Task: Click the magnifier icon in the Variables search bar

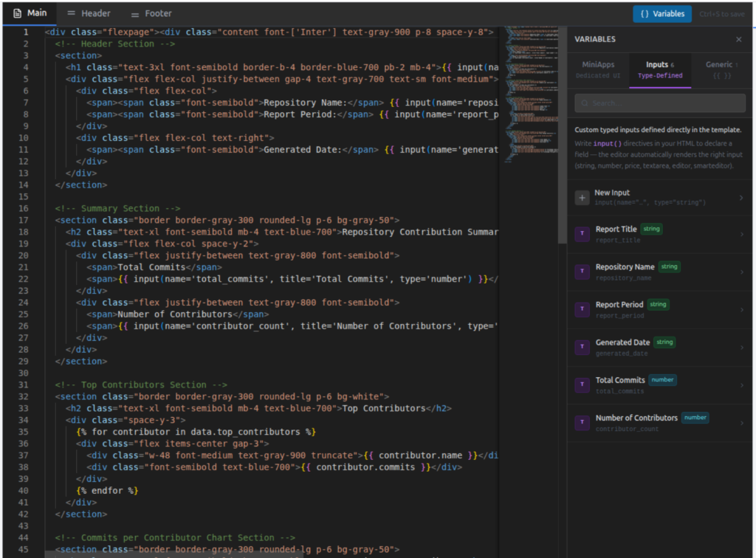Action: [585, 102]
